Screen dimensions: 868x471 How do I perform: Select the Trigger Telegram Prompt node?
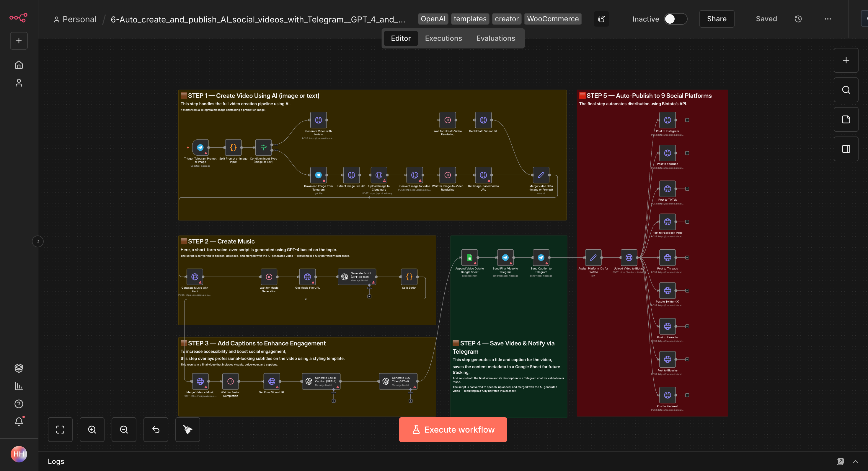coord(200,148)
